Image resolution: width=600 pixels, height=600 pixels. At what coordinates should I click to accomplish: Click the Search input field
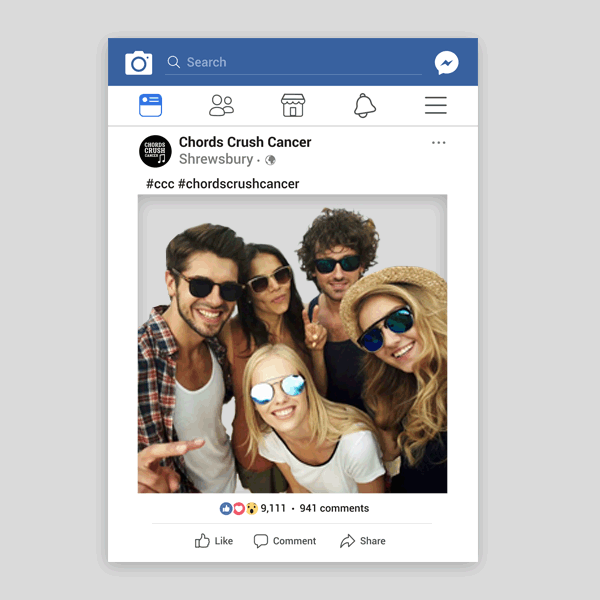[293, 62]
